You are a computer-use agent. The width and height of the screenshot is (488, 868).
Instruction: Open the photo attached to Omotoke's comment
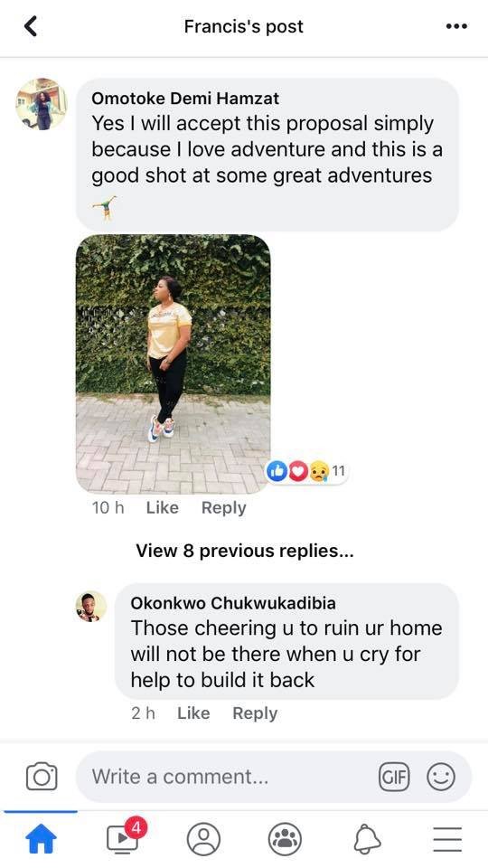174,363
